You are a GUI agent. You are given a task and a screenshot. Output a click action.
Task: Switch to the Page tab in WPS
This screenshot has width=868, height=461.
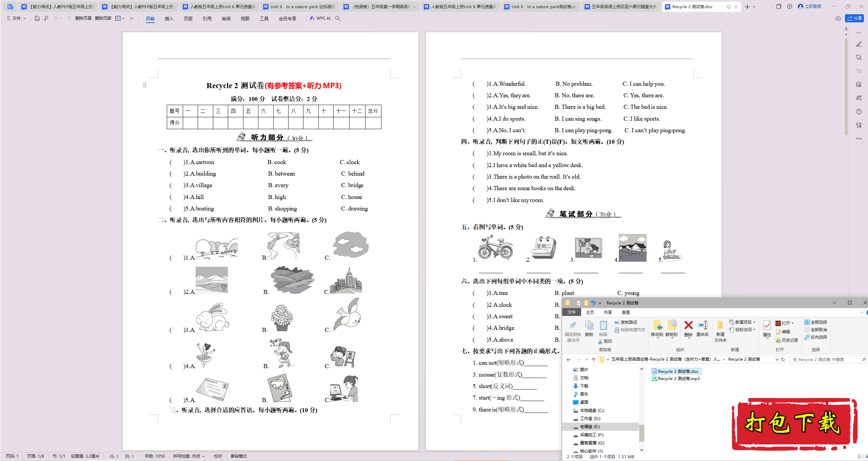(x=188, y=19)
